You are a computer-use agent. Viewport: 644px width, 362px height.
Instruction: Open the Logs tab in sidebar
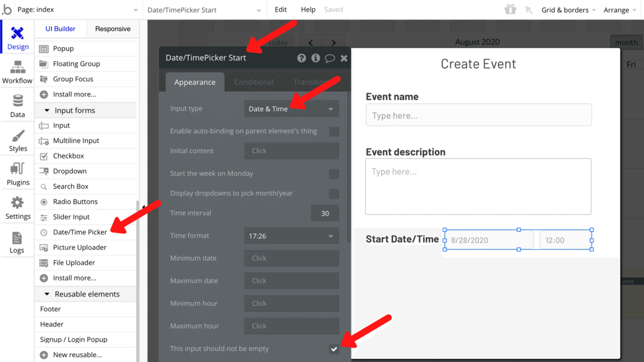coord(17,242)
